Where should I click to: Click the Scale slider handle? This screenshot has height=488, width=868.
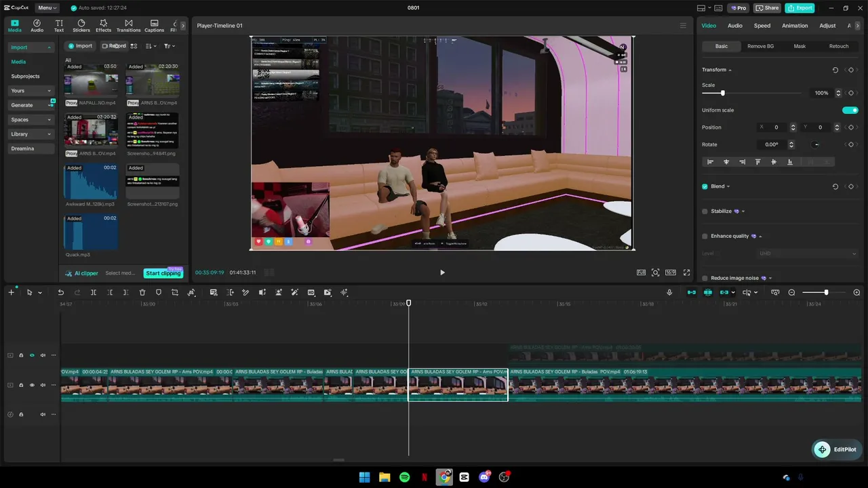[x=723, y=93]
